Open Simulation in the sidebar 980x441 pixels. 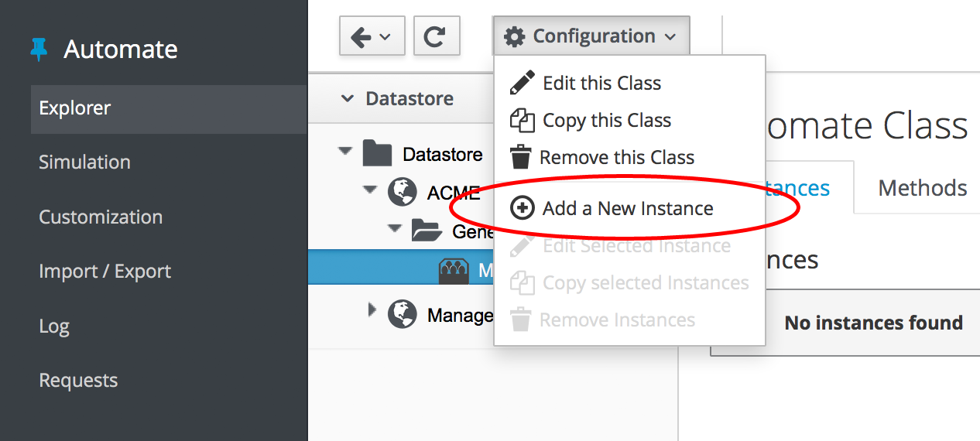[x=84, y=162]
